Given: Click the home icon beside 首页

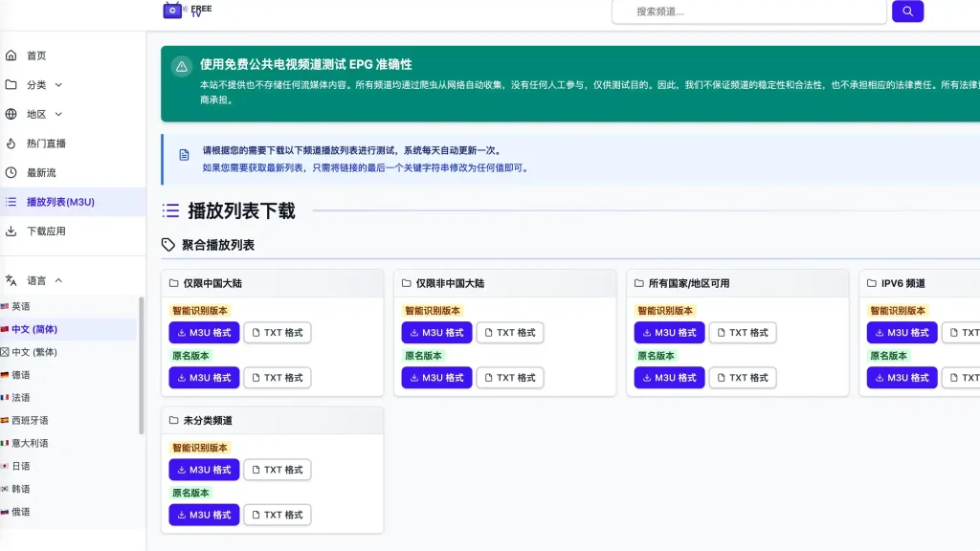Looking at the screenshot, I should [11, 55].
